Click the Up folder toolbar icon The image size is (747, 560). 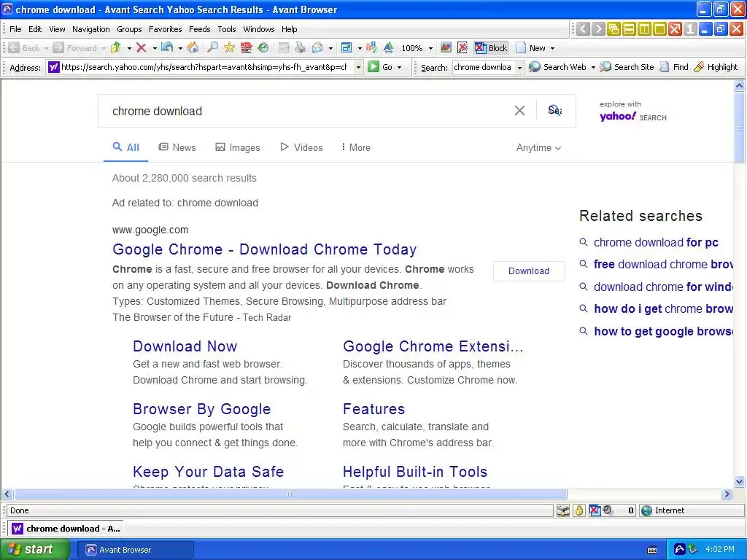(116, 47)
